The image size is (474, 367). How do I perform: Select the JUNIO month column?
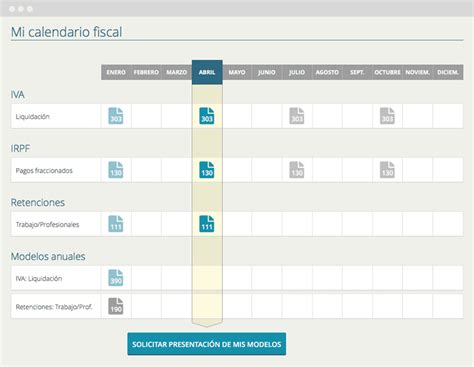point(267,72)
